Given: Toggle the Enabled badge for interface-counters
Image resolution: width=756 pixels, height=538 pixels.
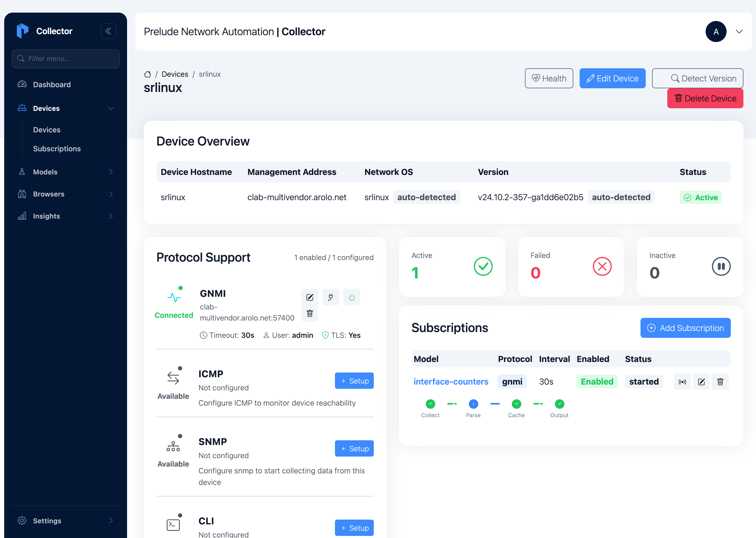Looking at the screenshot, I should click(597, 382).
